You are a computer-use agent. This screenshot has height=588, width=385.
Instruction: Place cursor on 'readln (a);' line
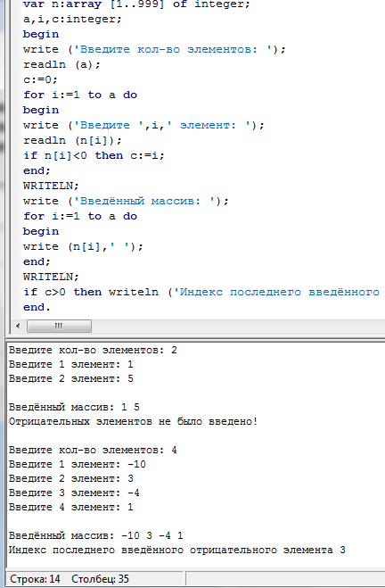pyautogui.click(x=61, y=64)
